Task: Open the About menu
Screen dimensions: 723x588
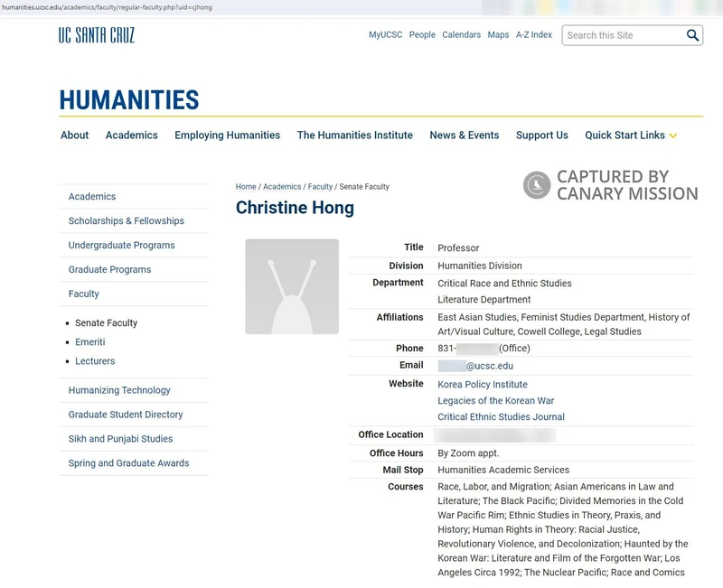Action: point(73,135)
